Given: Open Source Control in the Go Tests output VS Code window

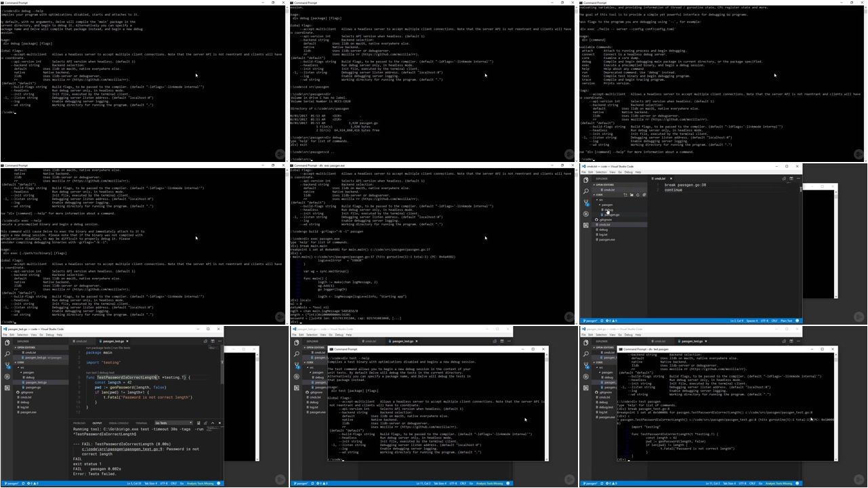Looking at the screenshot, I should (7, 365).
